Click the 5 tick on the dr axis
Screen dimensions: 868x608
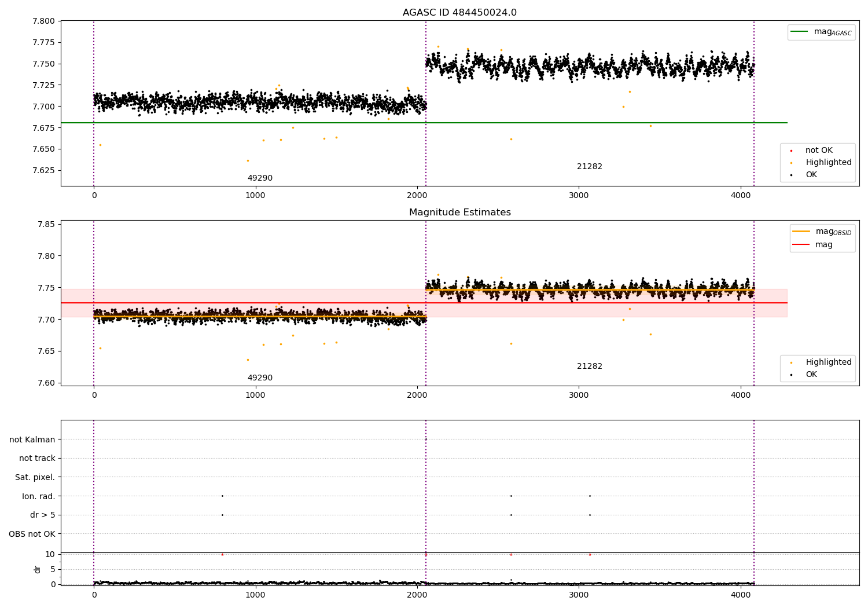pyautogui.click(x=53, y=570)
